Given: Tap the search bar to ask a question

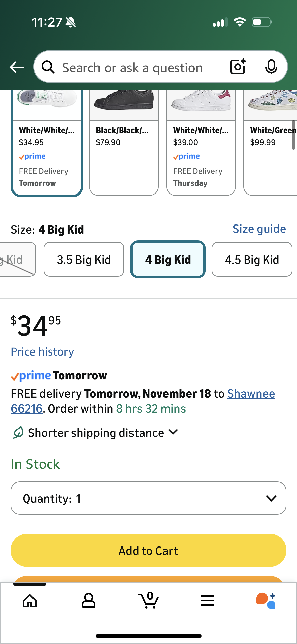Looking at the screenshot, I should [x=132, y=67].
